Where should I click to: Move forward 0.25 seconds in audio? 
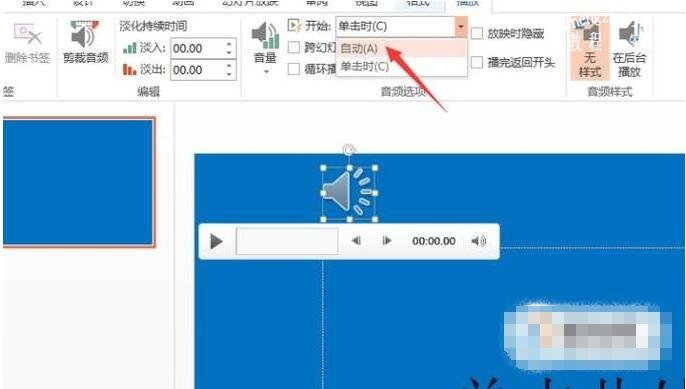(387, 241)
